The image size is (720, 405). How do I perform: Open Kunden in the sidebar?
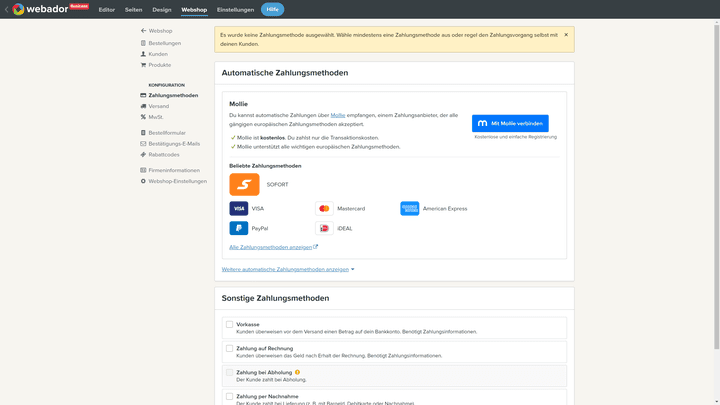[158, 54]
